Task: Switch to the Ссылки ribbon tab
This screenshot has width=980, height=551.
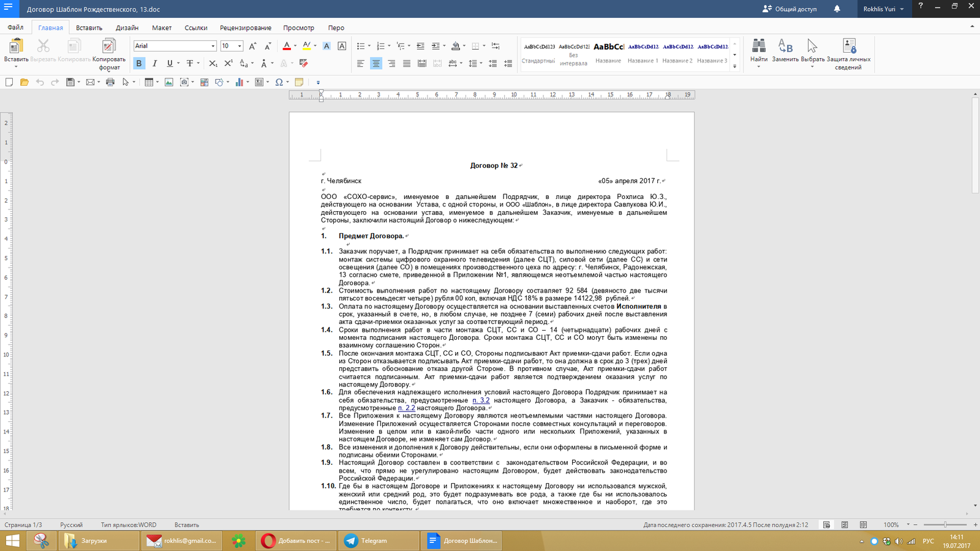Action: point(196,28)
